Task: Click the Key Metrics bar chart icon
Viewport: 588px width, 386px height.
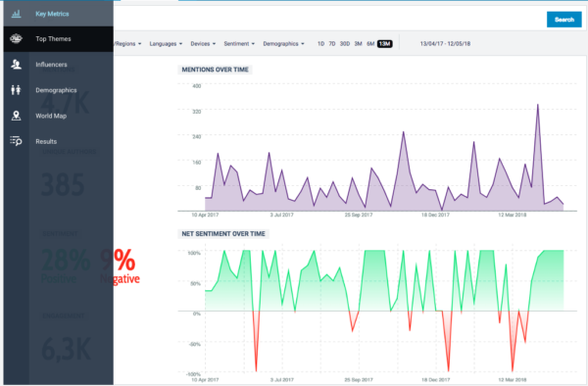Action: point(16,14)
